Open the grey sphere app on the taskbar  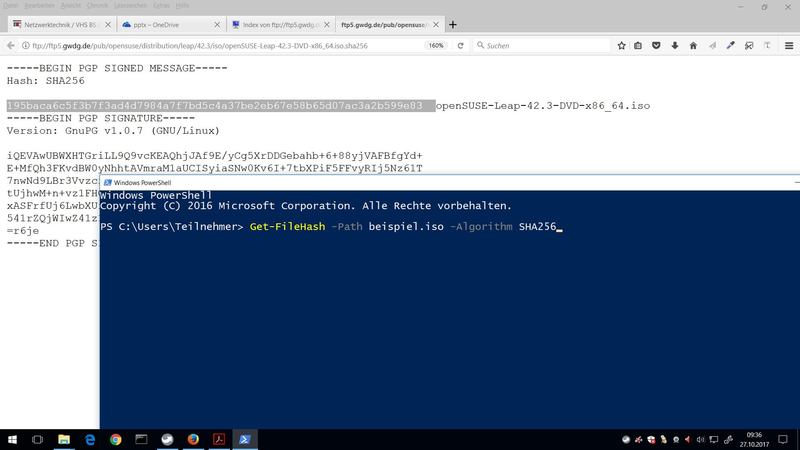(x=167, y=439)
